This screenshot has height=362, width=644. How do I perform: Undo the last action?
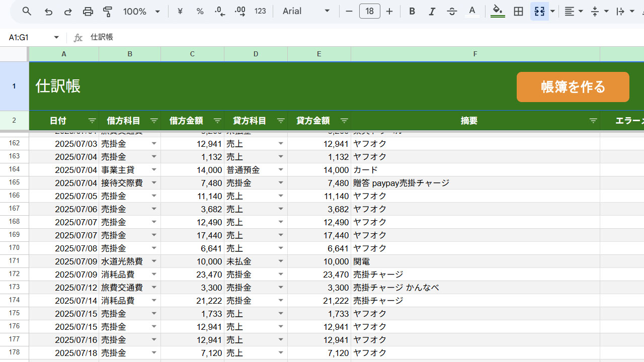coord(48,11)
